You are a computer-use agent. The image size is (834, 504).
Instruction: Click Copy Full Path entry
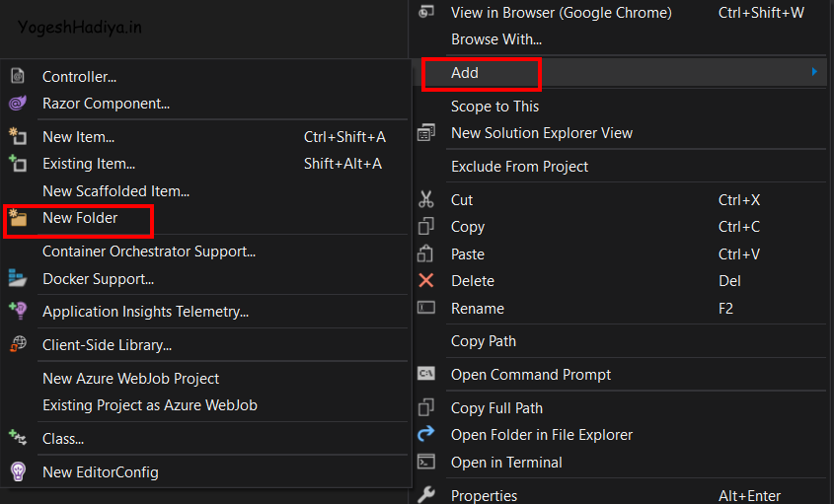pyautogui.click(x=496, y=407)
